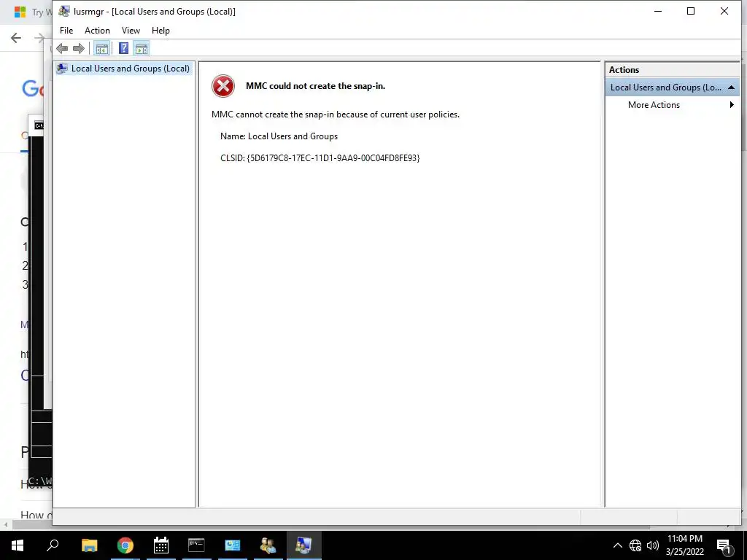This screenshot has width=747, height=560.
Task: Minimize the lusrmgr window
Action: point(658,11)
